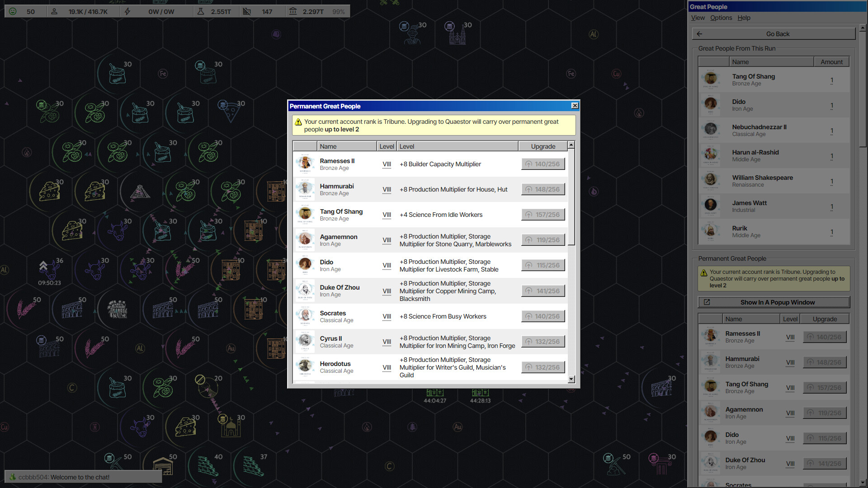Click the power lightning icon in the top bar
Screen dimensions: 868x488
click(x=127, y=11)
